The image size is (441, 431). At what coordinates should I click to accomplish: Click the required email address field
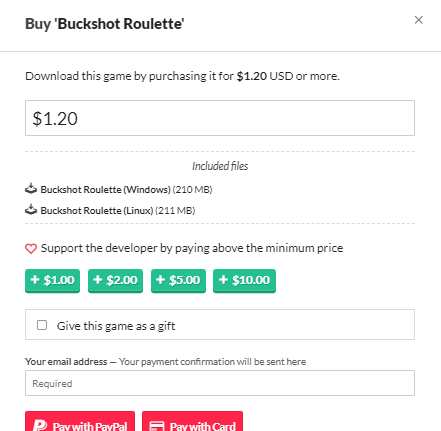220,383
